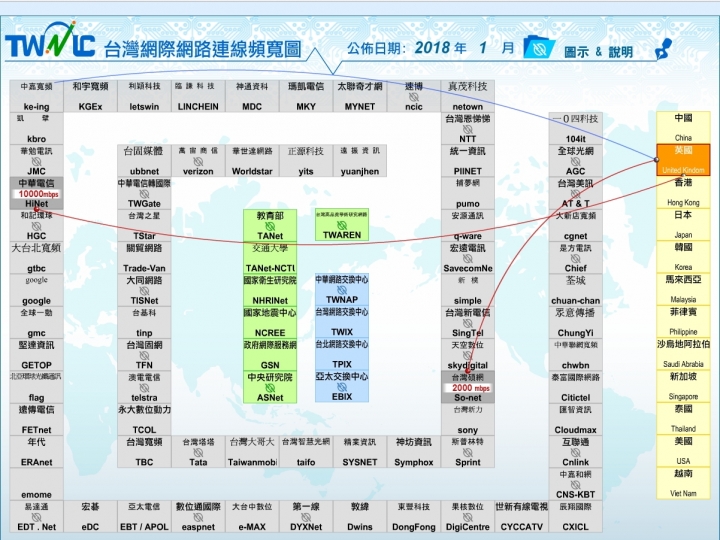This screenshot has height=540, width=720.
Task: Select the ke-ing node
Action: point(37,96)
